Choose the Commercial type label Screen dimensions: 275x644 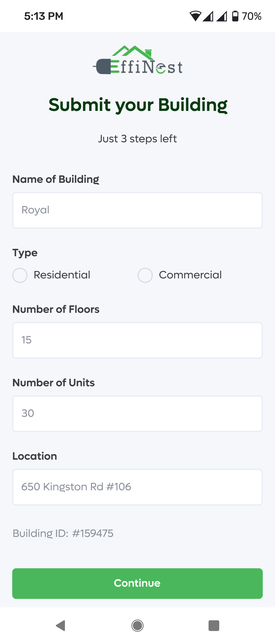pyautogui.click(x=190, y=275)
